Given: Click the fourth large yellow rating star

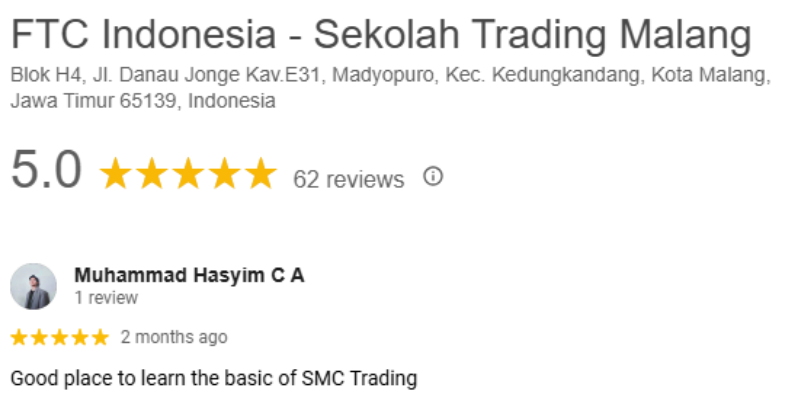Looking at the screenshot, I should pos(223,174).
